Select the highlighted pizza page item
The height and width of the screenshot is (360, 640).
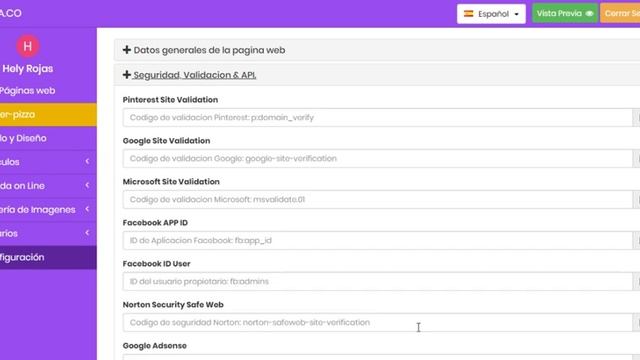click(x=48, y=114)
